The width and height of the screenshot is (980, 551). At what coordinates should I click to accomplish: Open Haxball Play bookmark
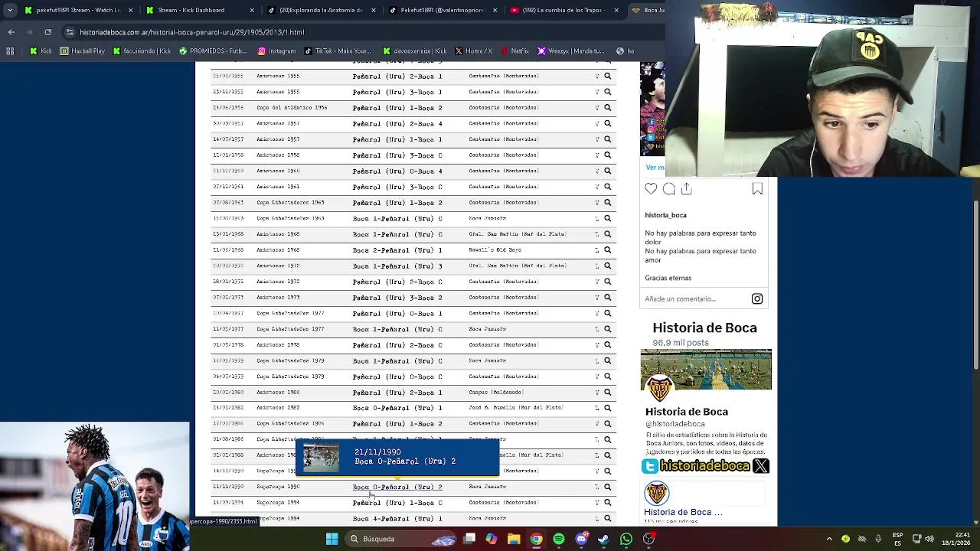(x=83, y=51)
